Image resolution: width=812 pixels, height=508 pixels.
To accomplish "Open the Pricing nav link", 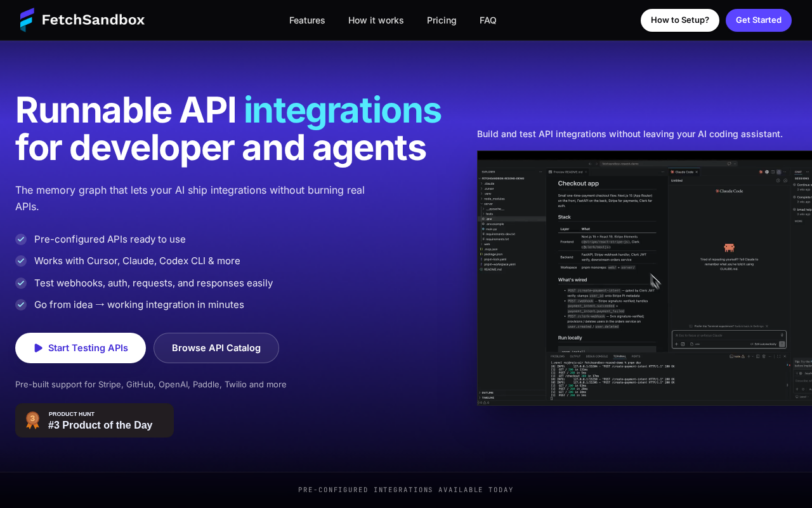I will point(442,20).
